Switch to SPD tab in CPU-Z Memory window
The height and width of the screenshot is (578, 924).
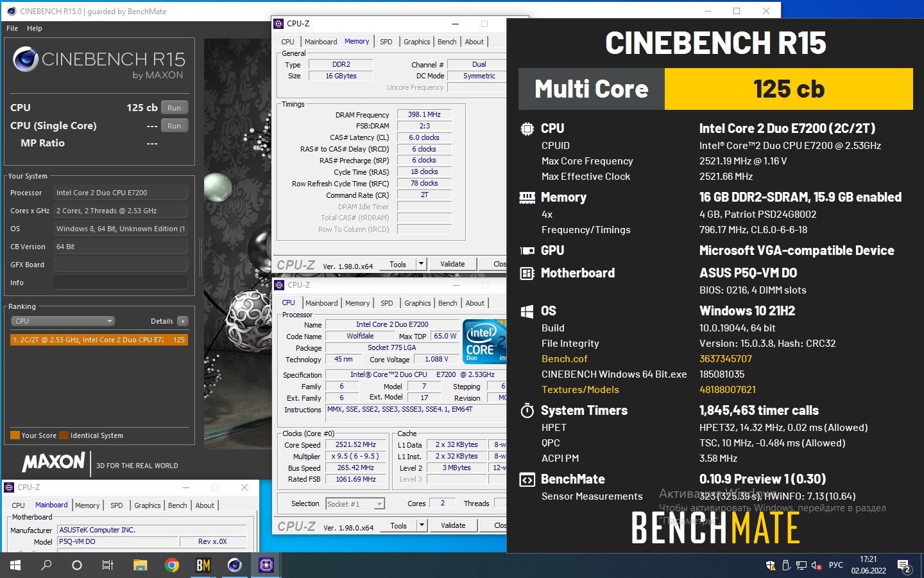click(386, 42)
